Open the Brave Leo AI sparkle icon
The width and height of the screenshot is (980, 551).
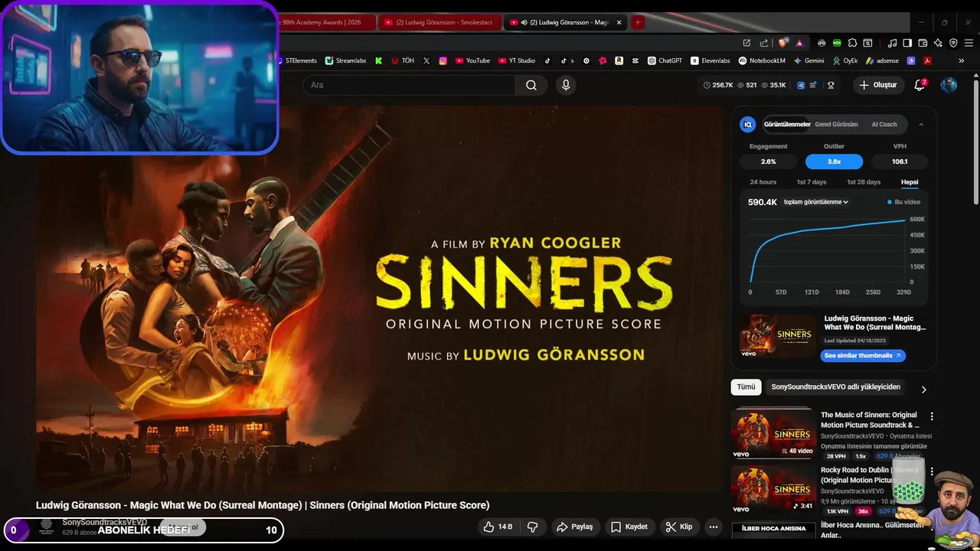938,43
